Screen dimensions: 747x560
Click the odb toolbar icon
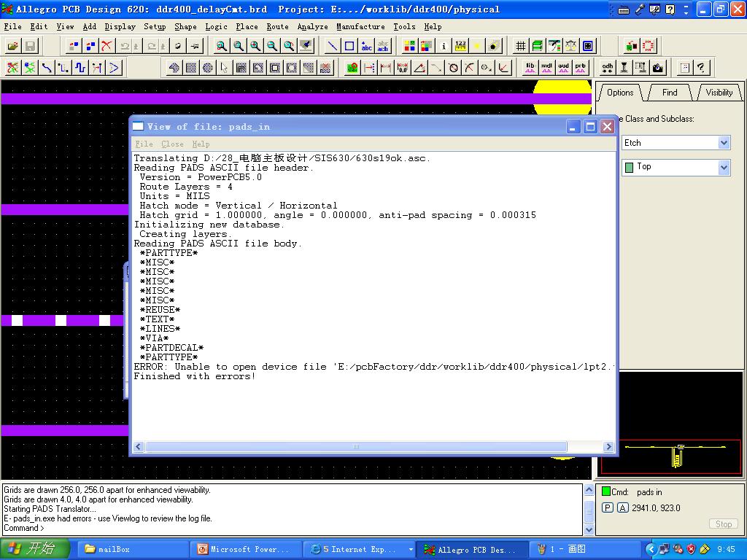(608, 68)
